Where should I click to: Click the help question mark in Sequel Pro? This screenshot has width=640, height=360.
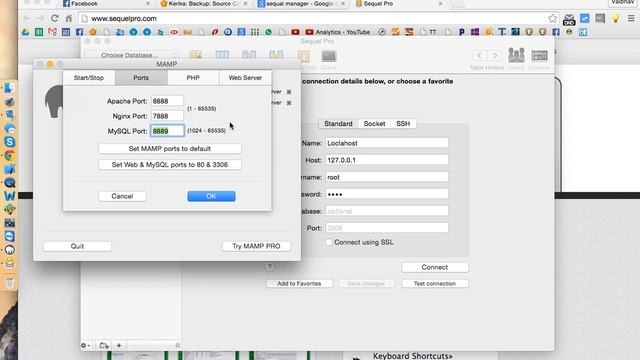[269, 267]
